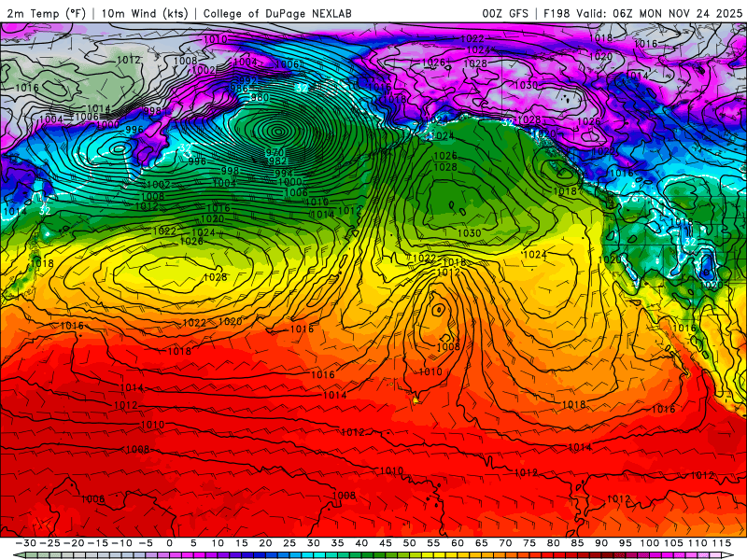Select the "105" value on the temperature scale
The width and height of the screenshot is (747, 560).
pos(673,543)
